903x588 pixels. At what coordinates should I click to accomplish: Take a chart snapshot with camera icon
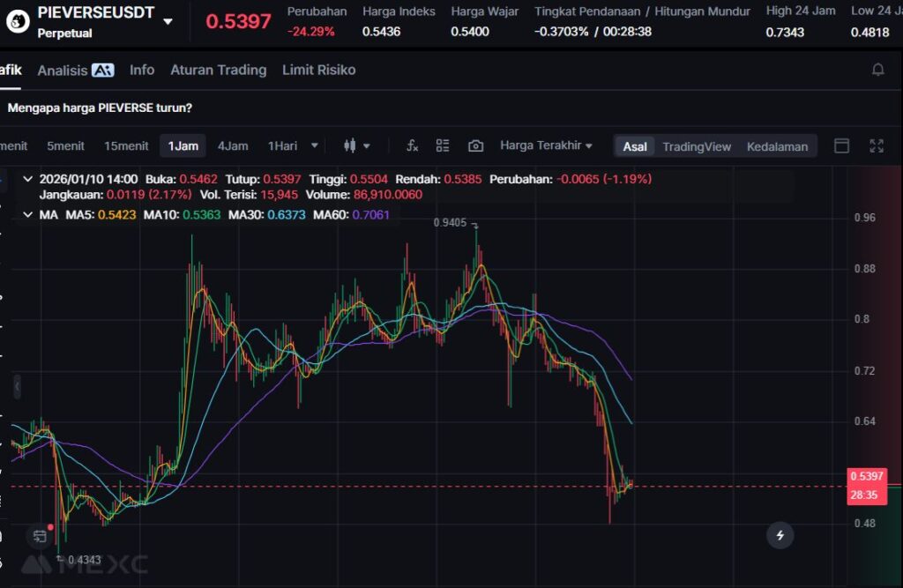pos(475,146)
